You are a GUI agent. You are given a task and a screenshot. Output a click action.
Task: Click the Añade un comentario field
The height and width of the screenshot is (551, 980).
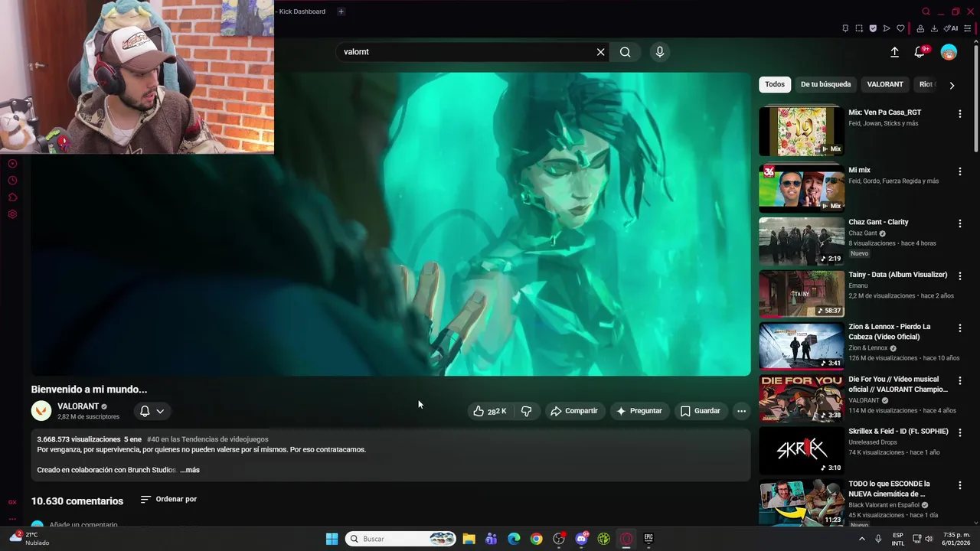click(x=83, y=525)
